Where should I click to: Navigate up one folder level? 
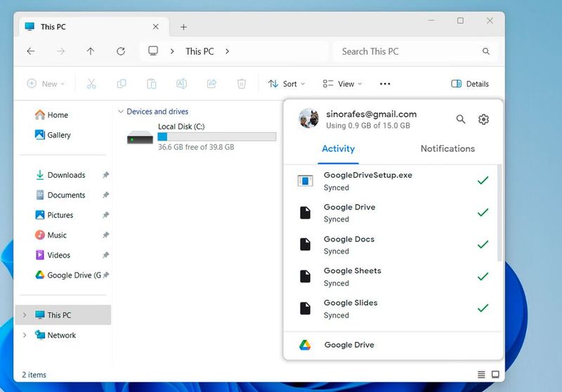(91, 51)
